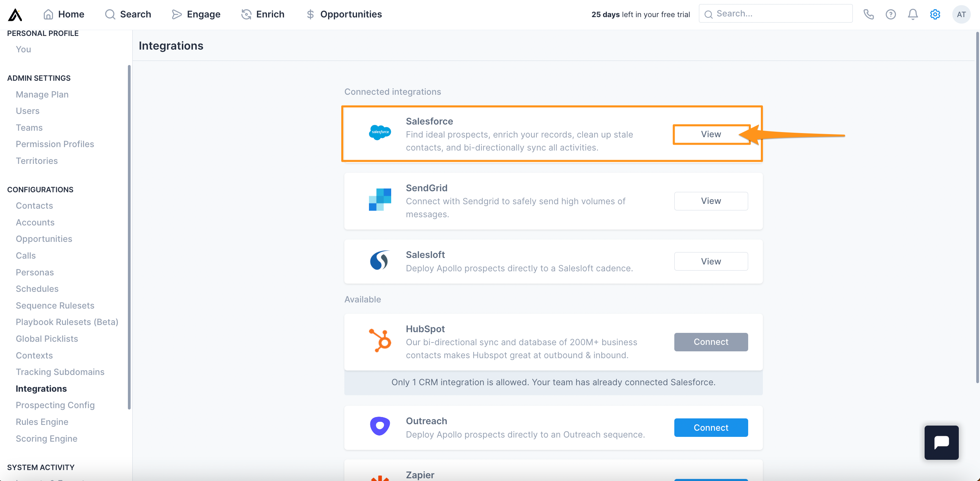The height and width of the screenshot is (481, 980).
Task: Open Permission Profiles
Action: point(55,144)
